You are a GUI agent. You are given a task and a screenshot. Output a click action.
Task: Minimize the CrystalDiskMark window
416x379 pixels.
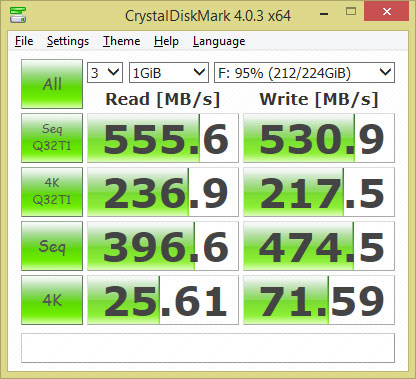(x=324, y=13)
